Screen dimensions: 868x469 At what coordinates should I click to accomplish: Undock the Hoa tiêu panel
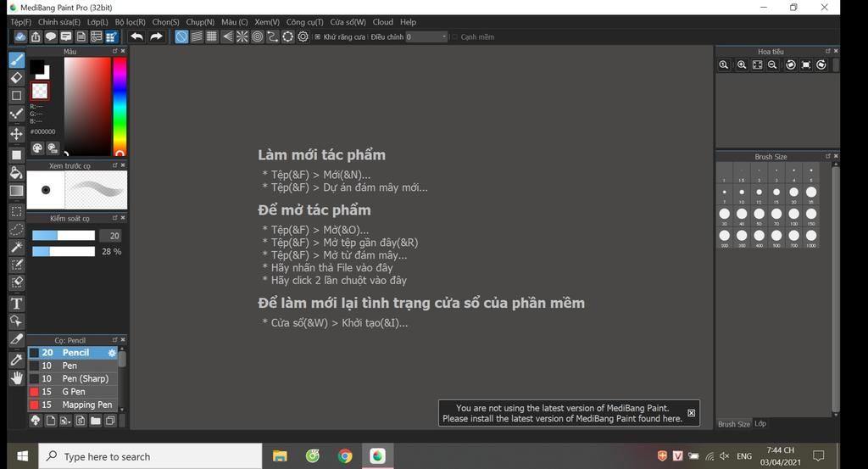827,51
